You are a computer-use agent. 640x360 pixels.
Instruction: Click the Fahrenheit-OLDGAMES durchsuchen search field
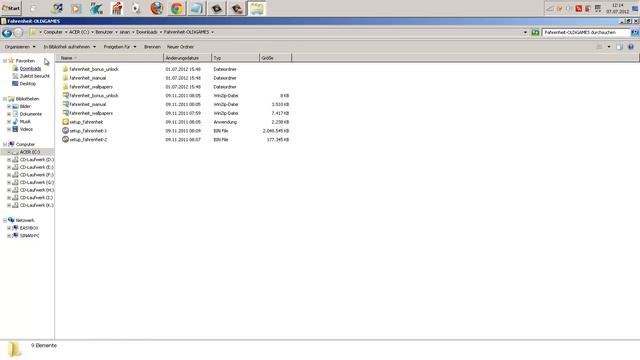tap(586, 32)
